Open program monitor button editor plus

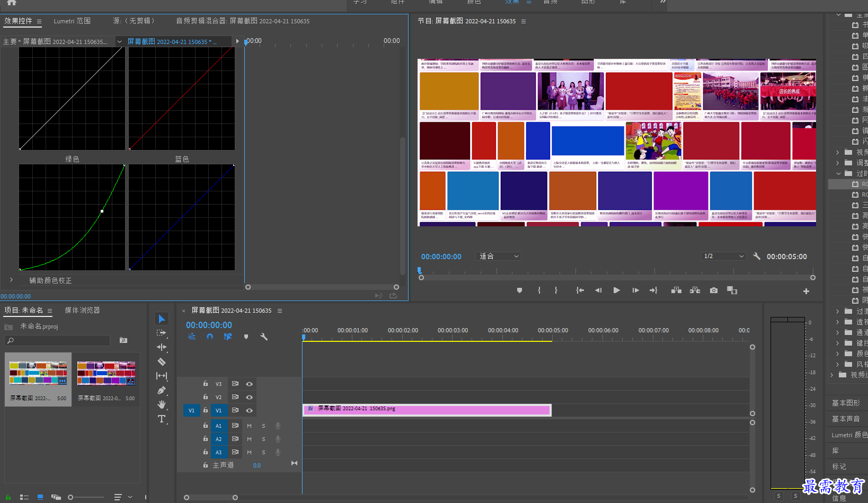(806, 291)
